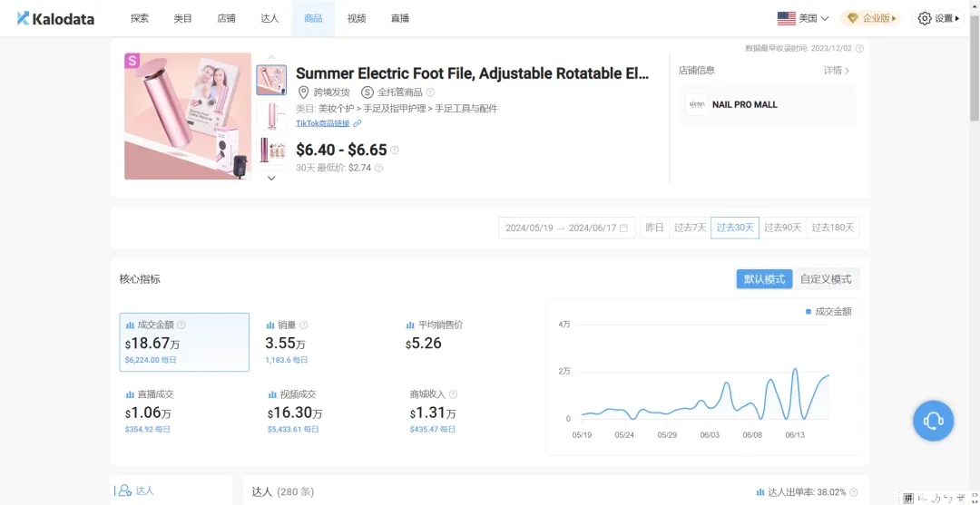The image size is (980, 505).
Task: Click the blue customer support headset icon
Action: pyautogui.click(x=933, y=421)
